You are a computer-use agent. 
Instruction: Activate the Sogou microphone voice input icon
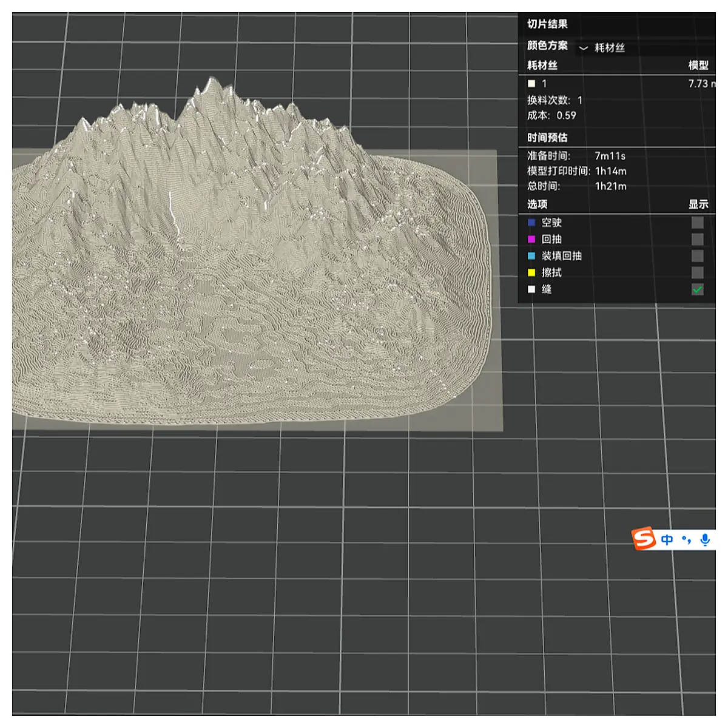tap(705, 539)
